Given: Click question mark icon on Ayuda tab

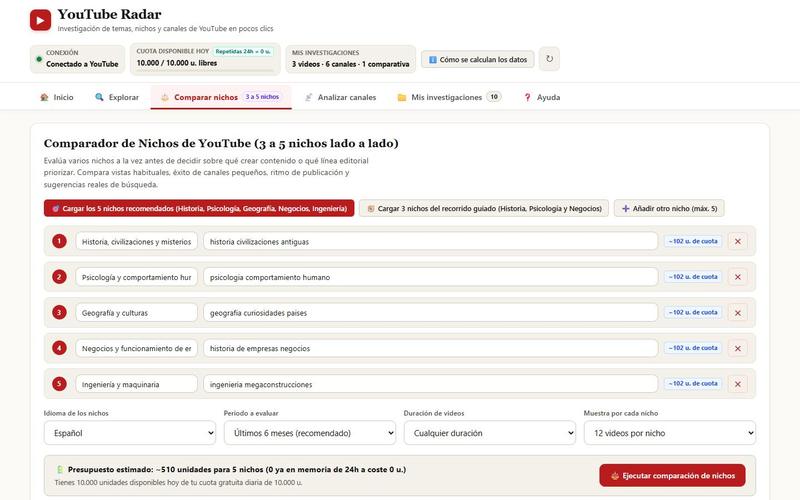Looking at the screenshot, I should (x=528, y=97).
